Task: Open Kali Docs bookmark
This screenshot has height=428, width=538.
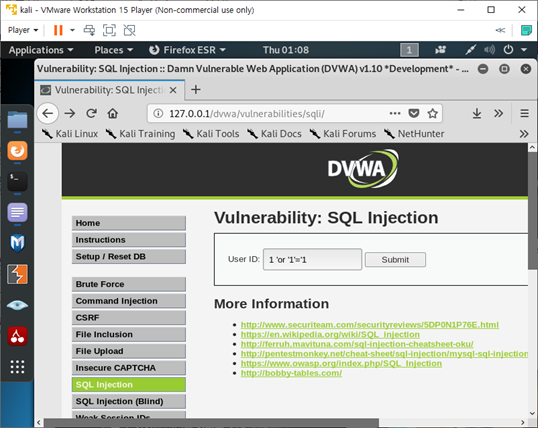Action: coord(274,134)
